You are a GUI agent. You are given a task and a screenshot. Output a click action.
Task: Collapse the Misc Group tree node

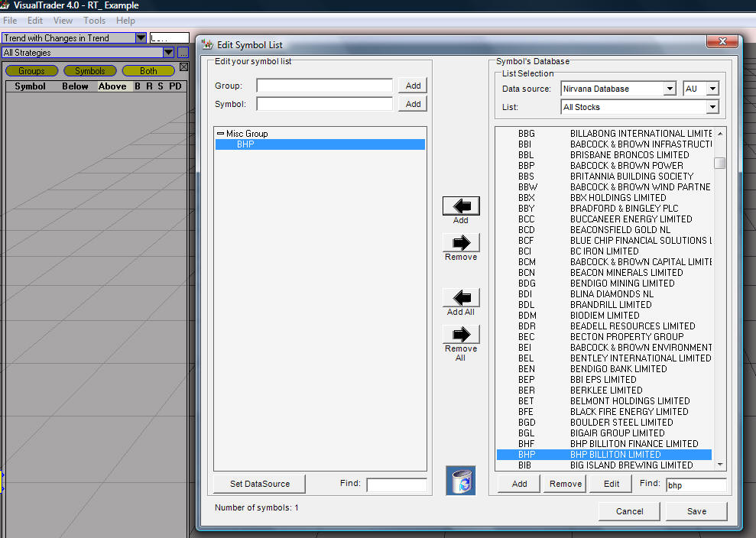(220, 134)
